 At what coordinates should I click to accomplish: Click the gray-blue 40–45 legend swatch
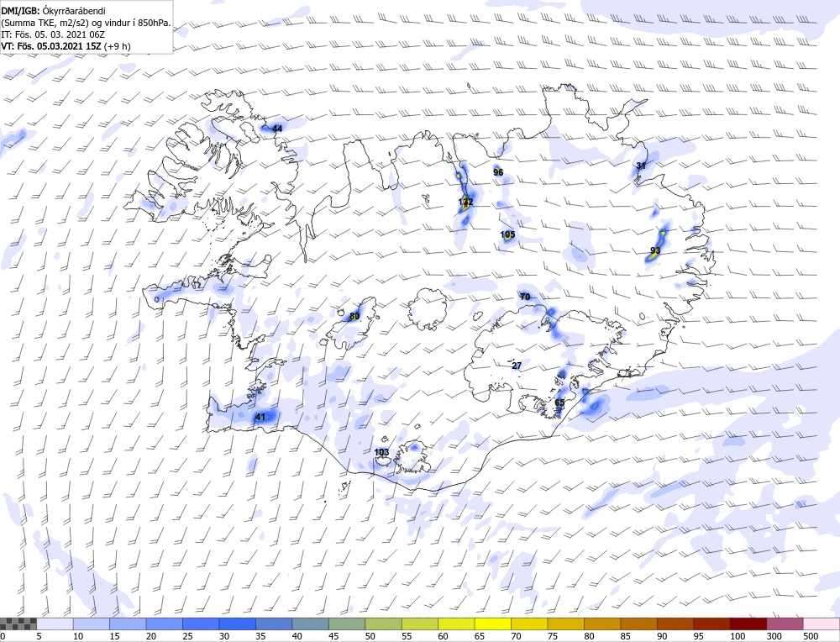310,624
